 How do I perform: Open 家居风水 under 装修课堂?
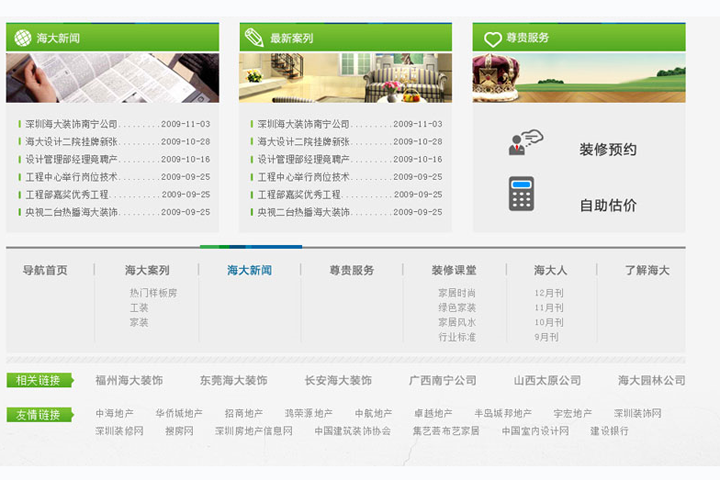pos(456,323)
